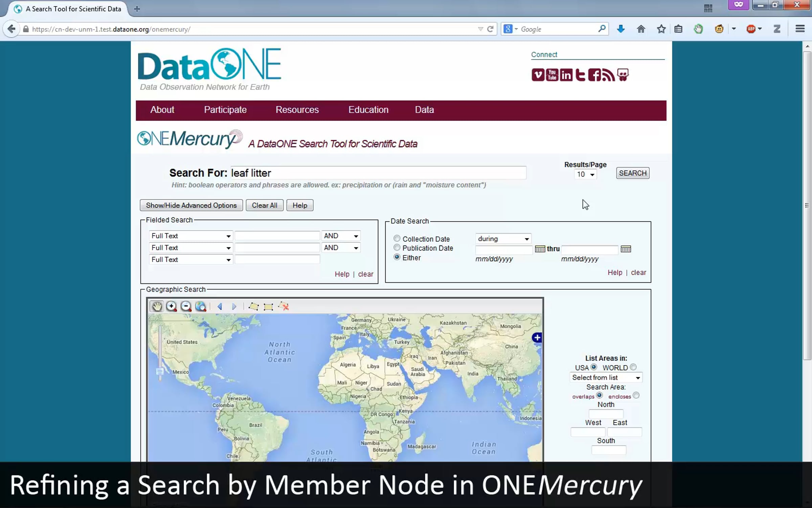The width and height of the screenshot is (812, 508).
Task: Select the Collection Date radio button
Action: [x=397, y=238]
